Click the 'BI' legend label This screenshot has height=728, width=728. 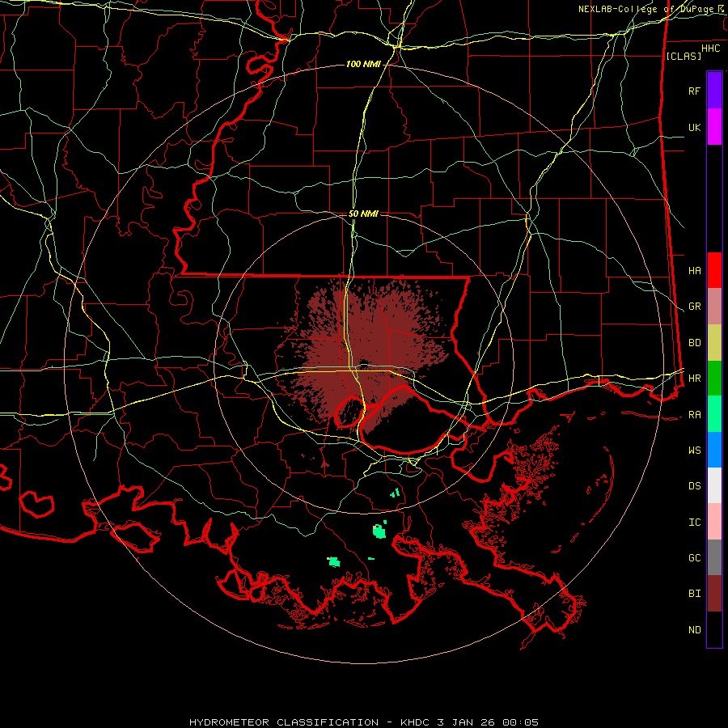pos(694,594)
